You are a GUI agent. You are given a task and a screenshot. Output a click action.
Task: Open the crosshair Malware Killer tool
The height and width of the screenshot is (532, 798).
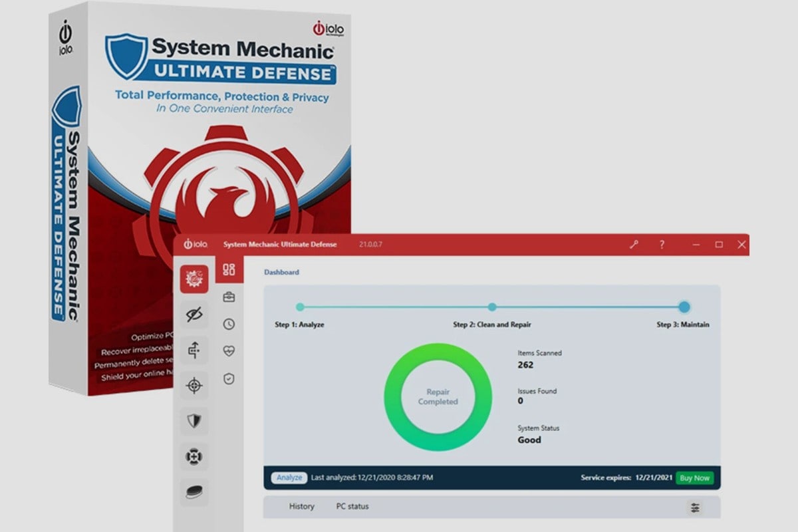click(194, 386)
